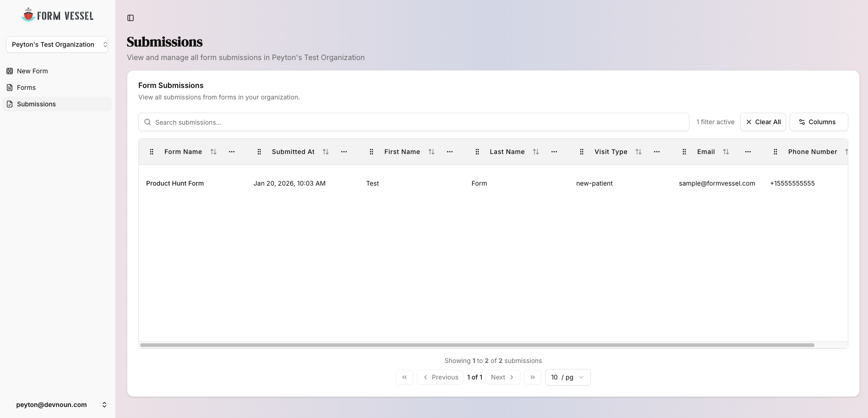This screenshot has width=868, height=418.
Task: Toggle sorting on the First Name column
Action: 431,152
